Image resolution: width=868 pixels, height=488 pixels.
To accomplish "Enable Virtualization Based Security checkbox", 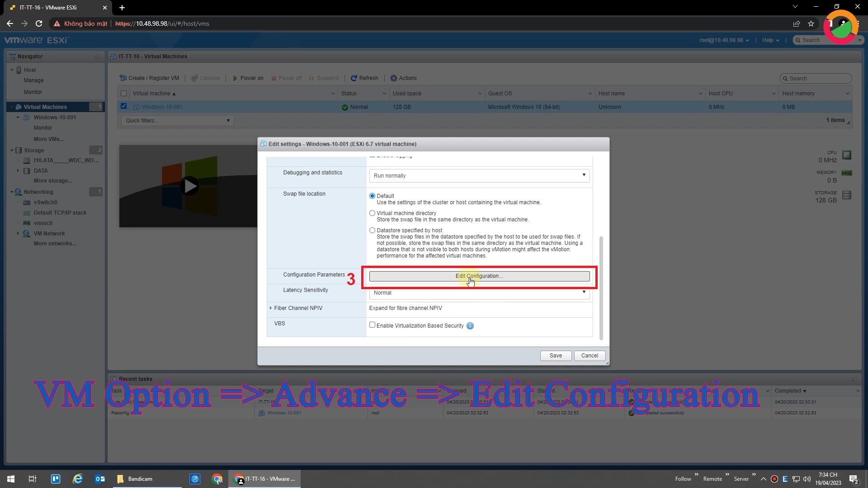I will click(372, 325).
